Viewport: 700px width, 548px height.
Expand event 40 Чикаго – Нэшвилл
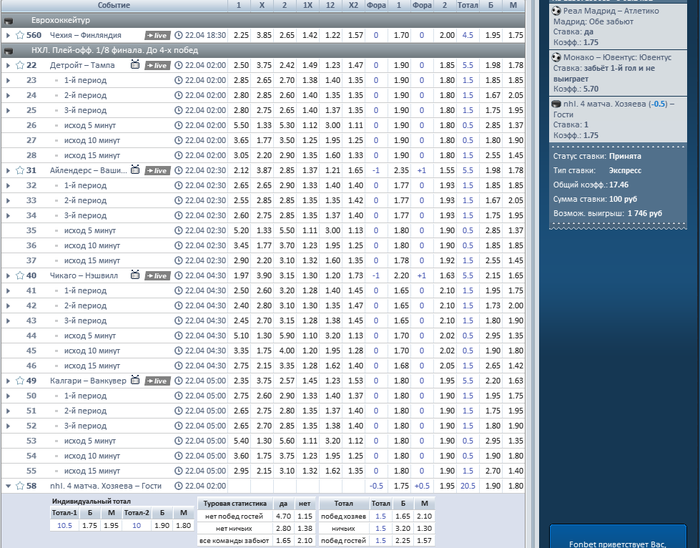[8, 276]
